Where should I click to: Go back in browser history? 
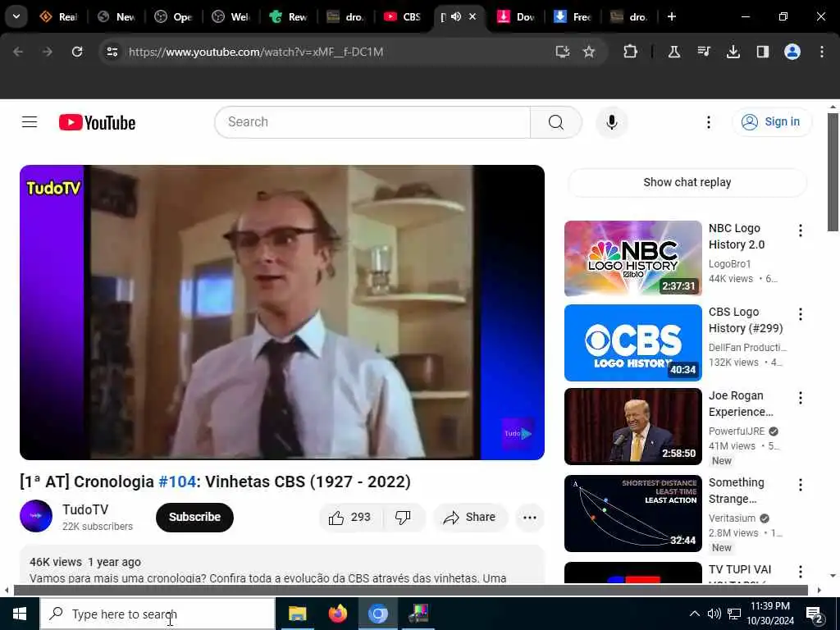coord(18,52)
